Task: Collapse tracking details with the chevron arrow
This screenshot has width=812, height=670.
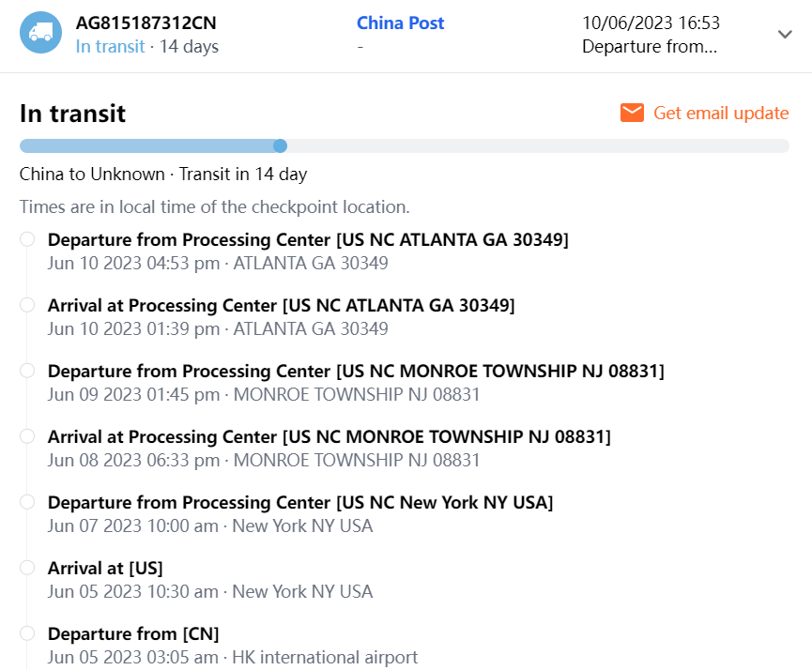Action: click(786, 34)
